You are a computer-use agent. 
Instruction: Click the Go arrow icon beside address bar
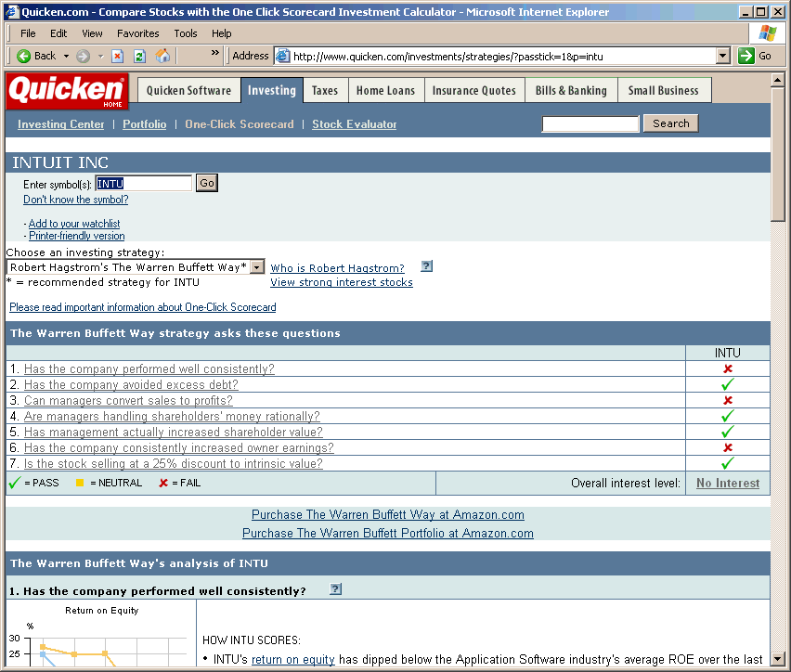pyautogui.click(x=745, y=56)
